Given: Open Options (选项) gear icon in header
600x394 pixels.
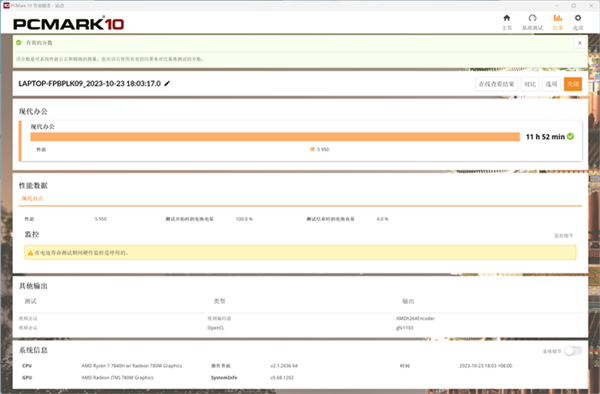Looking at the screenshot, I should pos(578,22).
